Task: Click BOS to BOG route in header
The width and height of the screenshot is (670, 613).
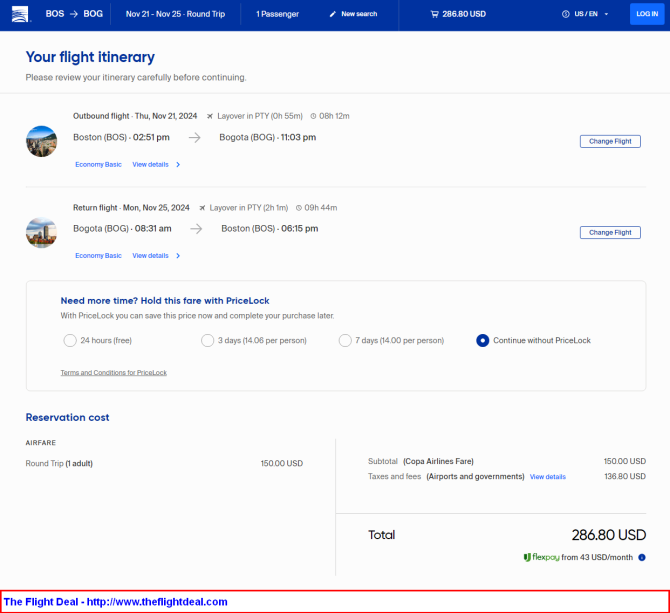Action: pyautogui.click(x=74, y=14)
